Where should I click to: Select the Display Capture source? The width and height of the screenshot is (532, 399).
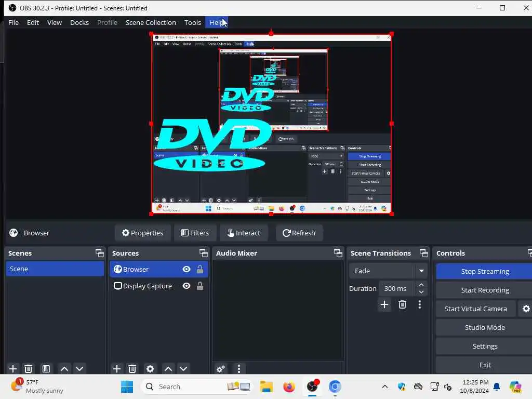tap(159, 286)
